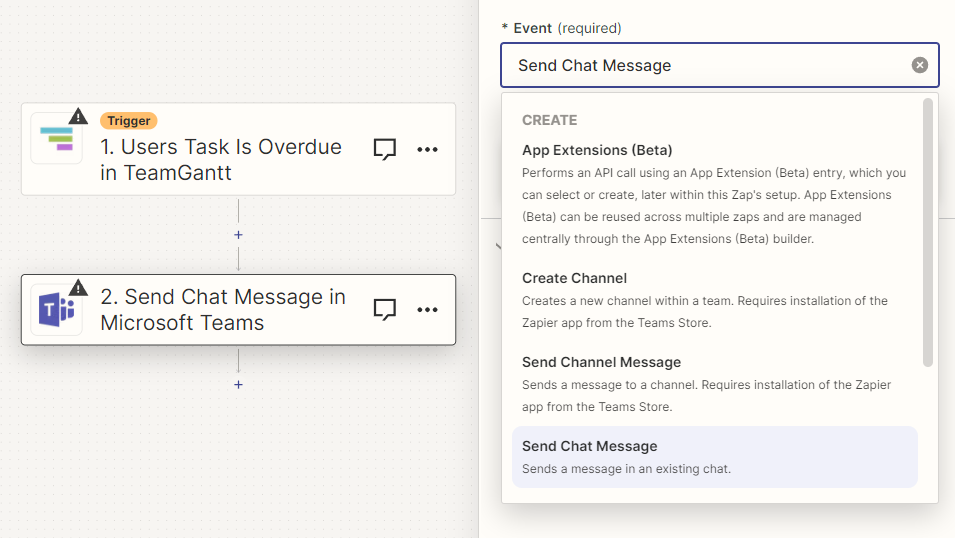Clear the Event field with the X button
Image resolution: width=955 pixels, height=538 pixels.
919,65
